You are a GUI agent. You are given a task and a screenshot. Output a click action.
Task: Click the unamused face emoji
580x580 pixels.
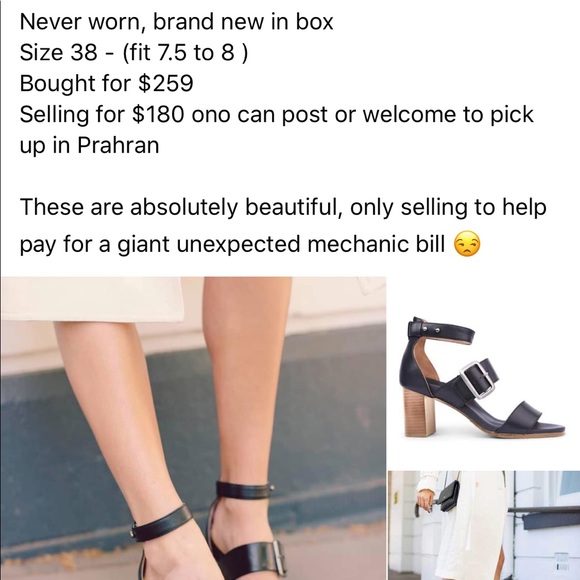click(x=467, y=244)
